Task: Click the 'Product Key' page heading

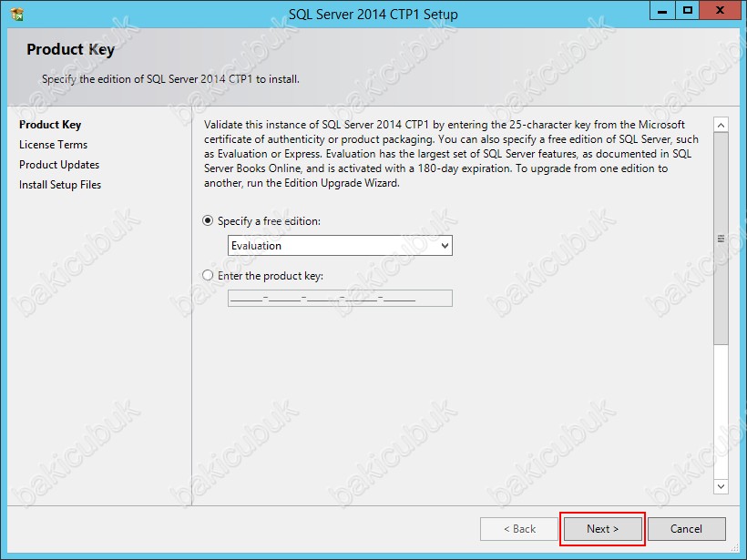Action: click(x=70, y=49)
